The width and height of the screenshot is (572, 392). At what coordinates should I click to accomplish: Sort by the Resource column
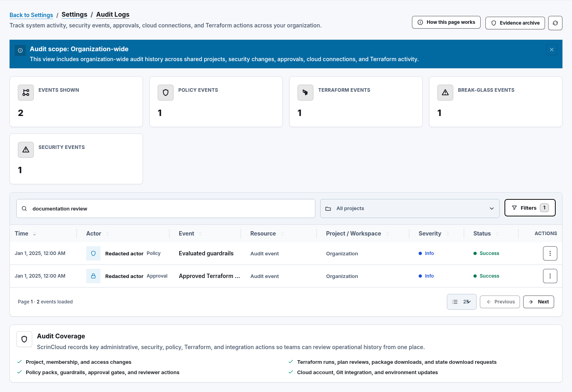[x=267, y=234]
